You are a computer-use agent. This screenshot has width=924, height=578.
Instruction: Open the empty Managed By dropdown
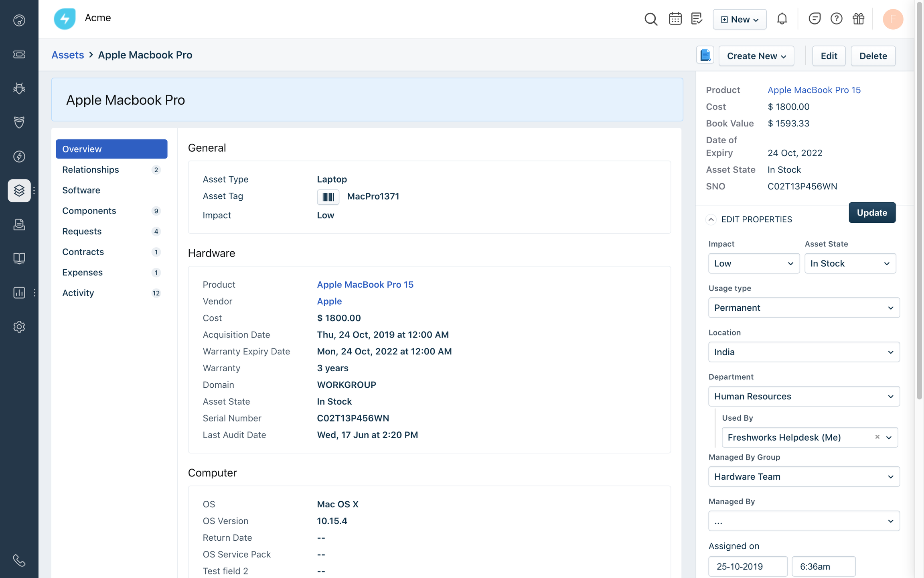point(804,521)
